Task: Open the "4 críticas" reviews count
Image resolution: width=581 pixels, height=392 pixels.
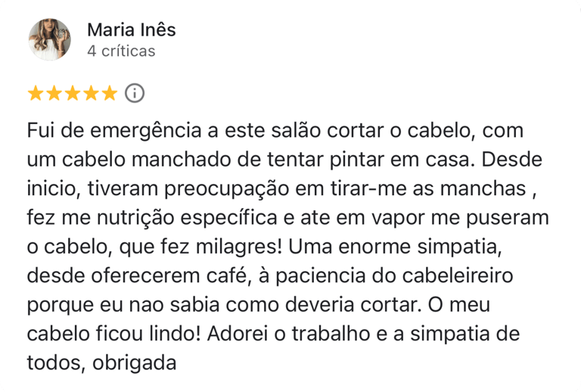Action: point(121,51)
